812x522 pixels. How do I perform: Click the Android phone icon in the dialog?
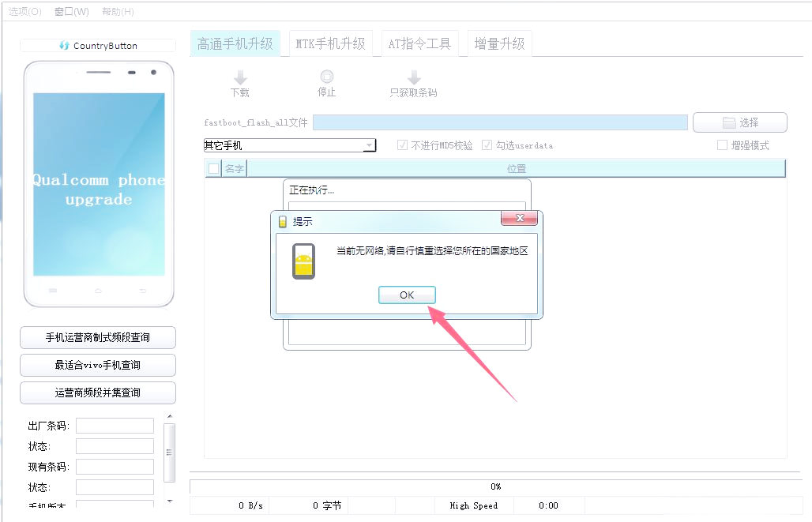tap(304, 261)
